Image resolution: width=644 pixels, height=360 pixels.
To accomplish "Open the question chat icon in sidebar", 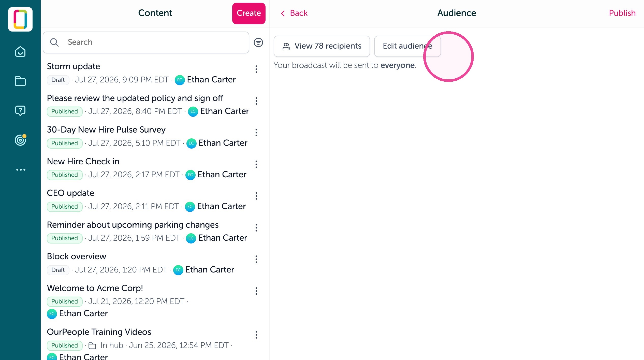I will click(x=20, y=111).
